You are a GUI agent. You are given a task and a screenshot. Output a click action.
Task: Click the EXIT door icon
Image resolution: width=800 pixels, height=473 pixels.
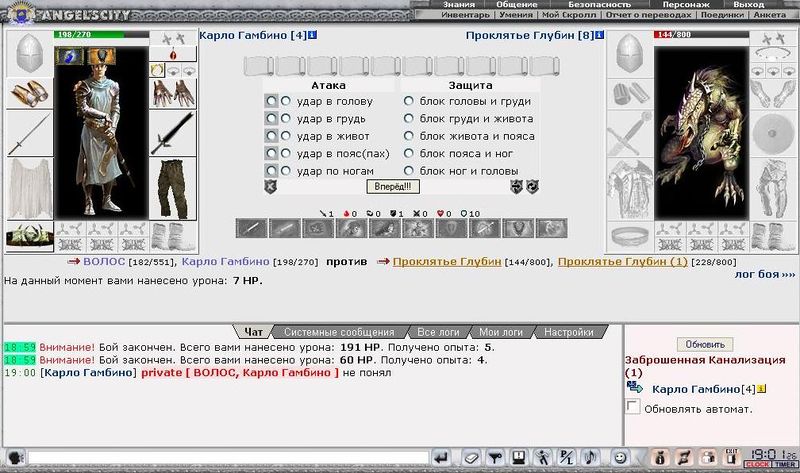[732, 458]
